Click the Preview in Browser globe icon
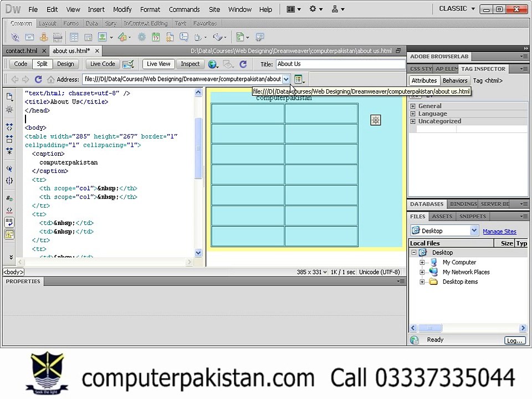532x399 pixels. 212,64
